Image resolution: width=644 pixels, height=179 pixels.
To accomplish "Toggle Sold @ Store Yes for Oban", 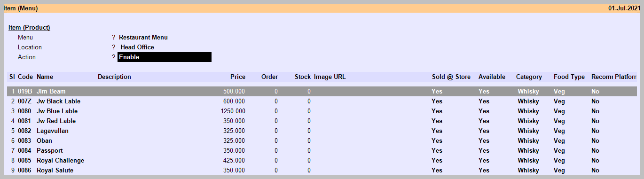I will (437, 141).
